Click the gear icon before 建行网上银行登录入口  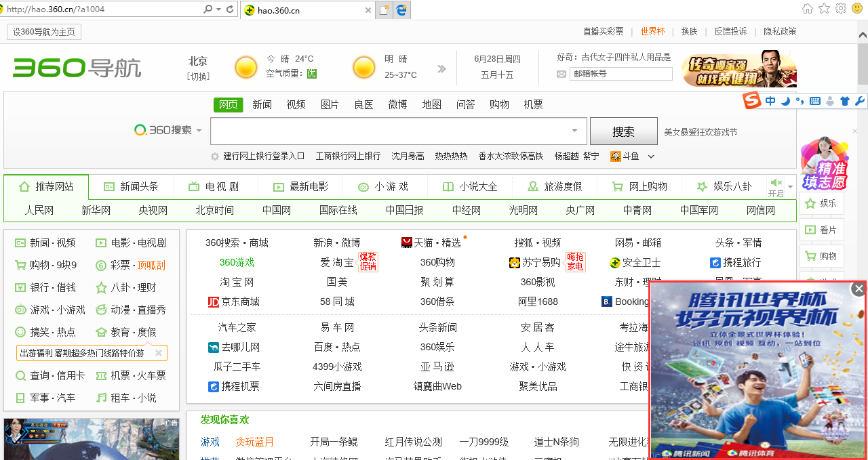(x=215, y=156)
